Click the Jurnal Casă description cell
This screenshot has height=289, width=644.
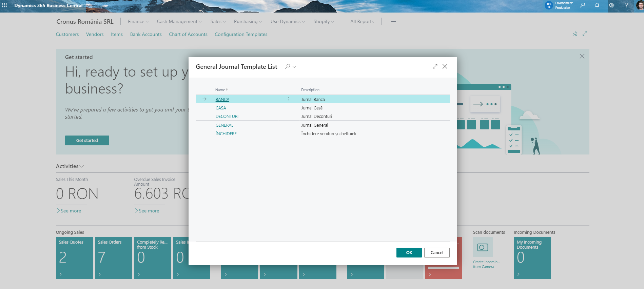coord(312,108)
